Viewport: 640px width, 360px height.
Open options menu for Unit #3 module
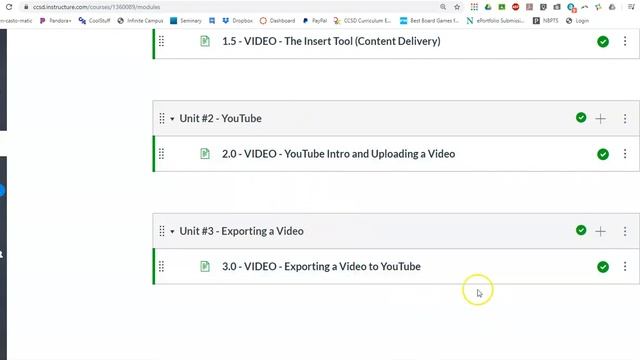pyautogui.click(x=625, y=231)
